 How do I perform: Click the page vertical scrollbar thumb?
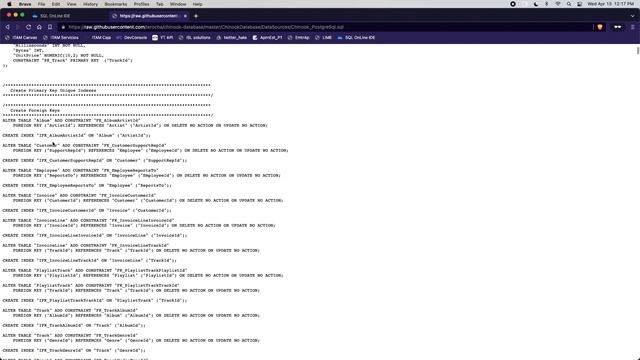[638, 50]
